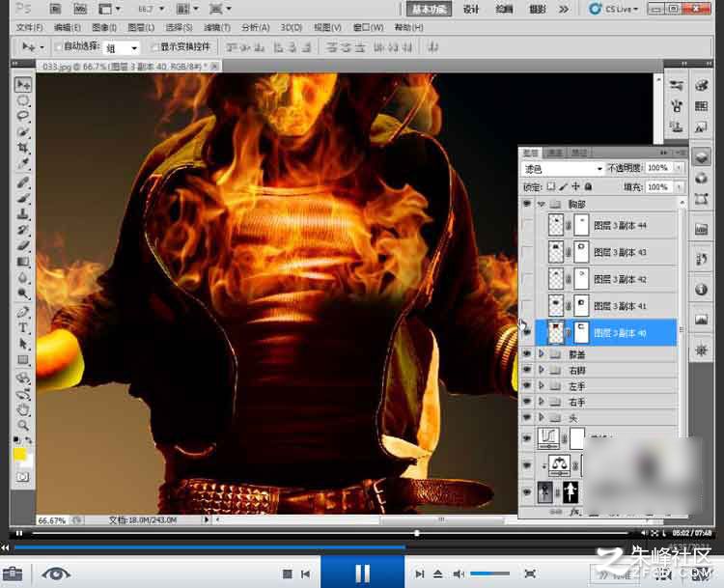Hide the 左手 group
This screenshot has width=724, height=588.
(x=526, y=385)
